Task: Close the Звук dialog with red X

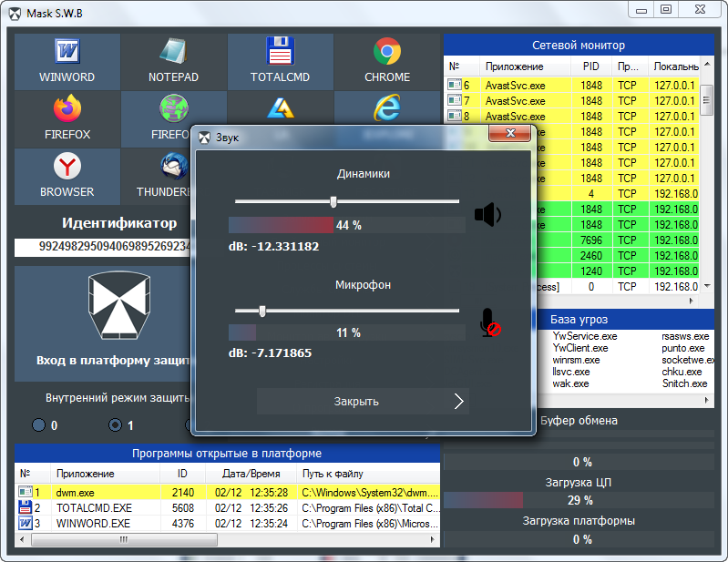Action: (x=509, y=136)
